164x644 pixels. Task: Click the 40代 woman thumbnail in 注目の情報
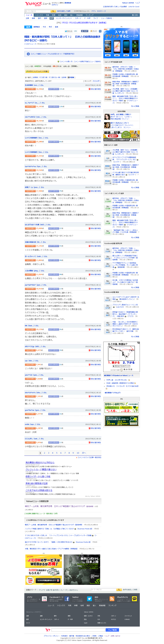(107, 117)
